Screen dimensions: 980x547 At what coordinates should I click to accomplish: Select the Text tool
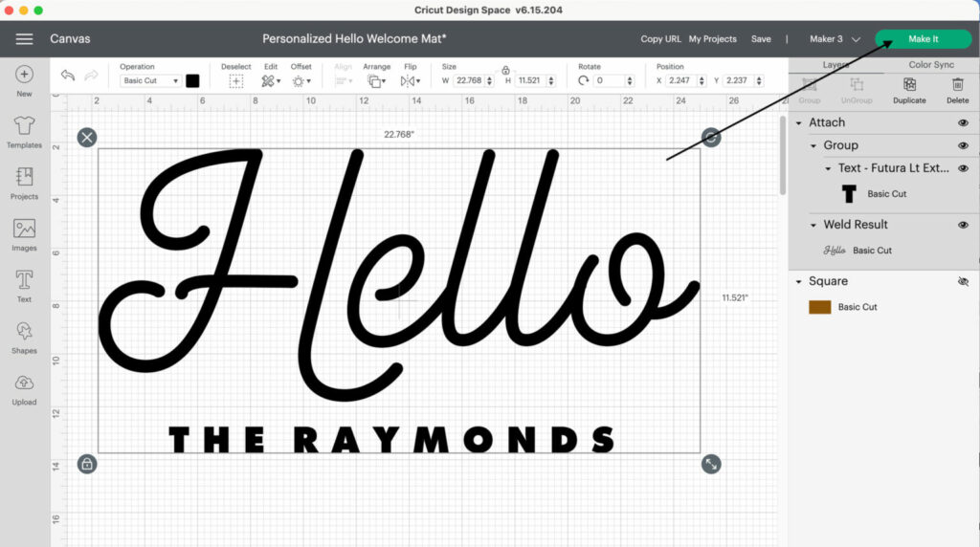point(24,285)
